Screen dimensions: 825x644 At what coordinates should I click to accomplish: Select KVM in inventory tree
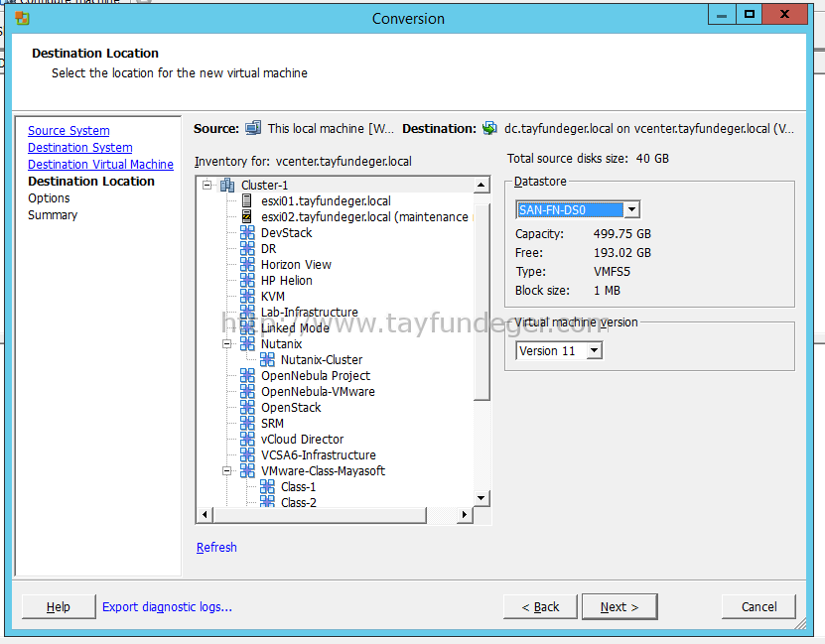point(273,296)
